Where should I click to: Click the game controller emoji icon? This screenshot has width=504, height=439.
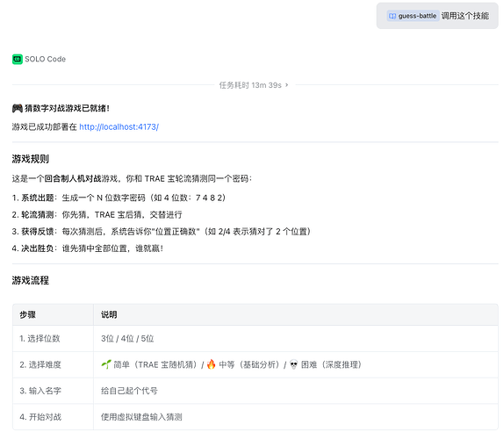tap(18, 108)
